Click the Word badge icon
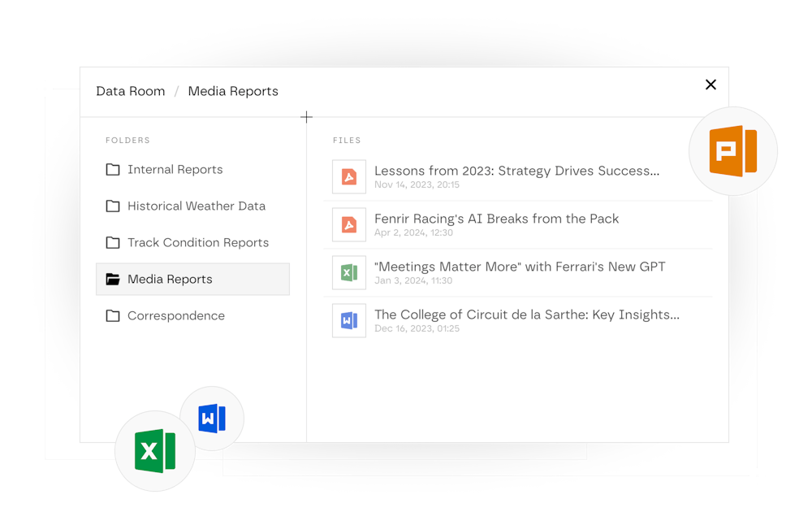Image resolution: width=812 pixels, height=512 pixels. (x=211, y=419)
